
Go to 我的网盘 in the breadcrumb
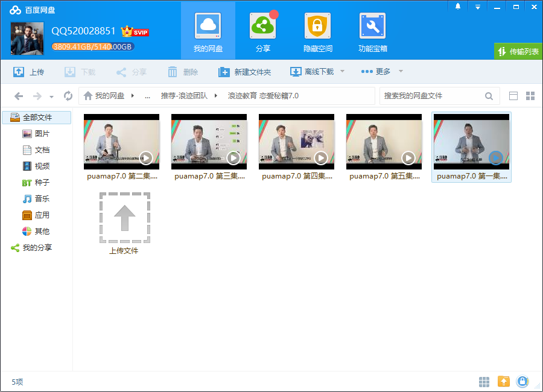(104, 96)
